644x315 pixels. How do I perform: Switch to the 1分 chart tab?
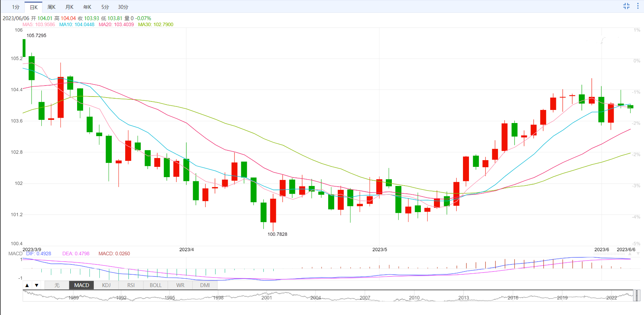pos(16,7)
